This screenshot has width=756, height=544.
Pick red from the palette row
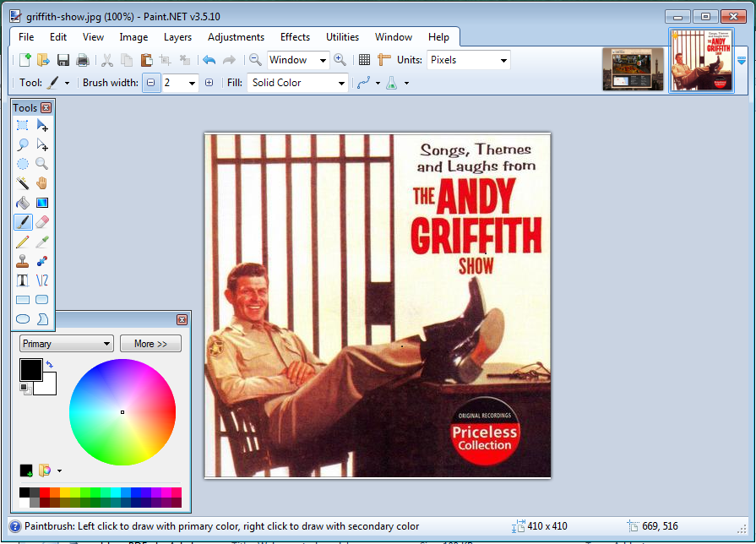pyautogui.click(x=45, y=492)
